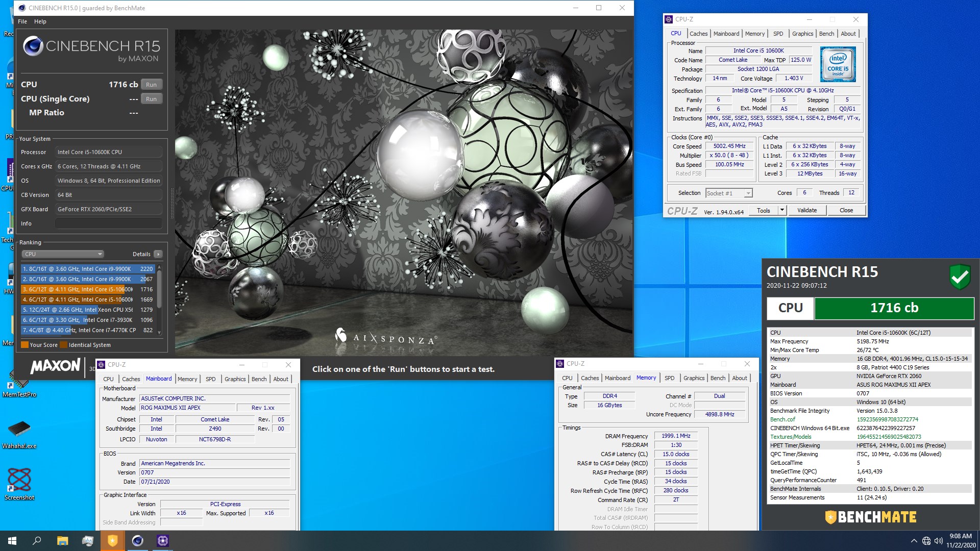Click the Cinebench R15 logo icon
Viewport: 980px width, 551px height.
pos(33,46)
